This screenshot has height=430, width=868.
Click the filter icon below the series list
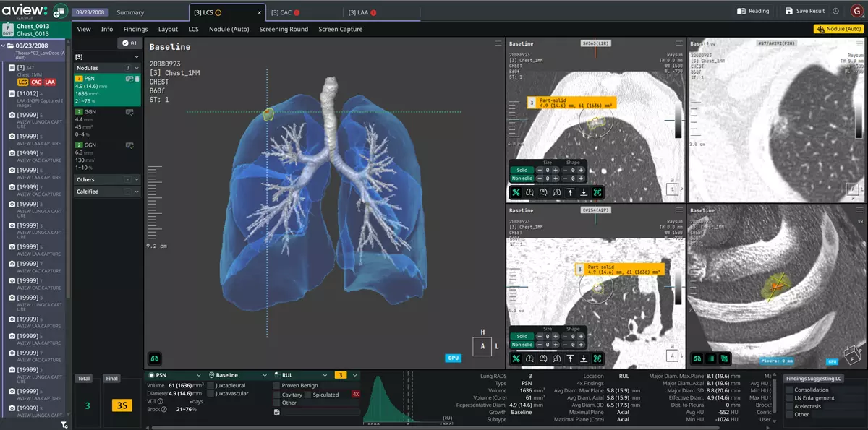tap(64, 425)
